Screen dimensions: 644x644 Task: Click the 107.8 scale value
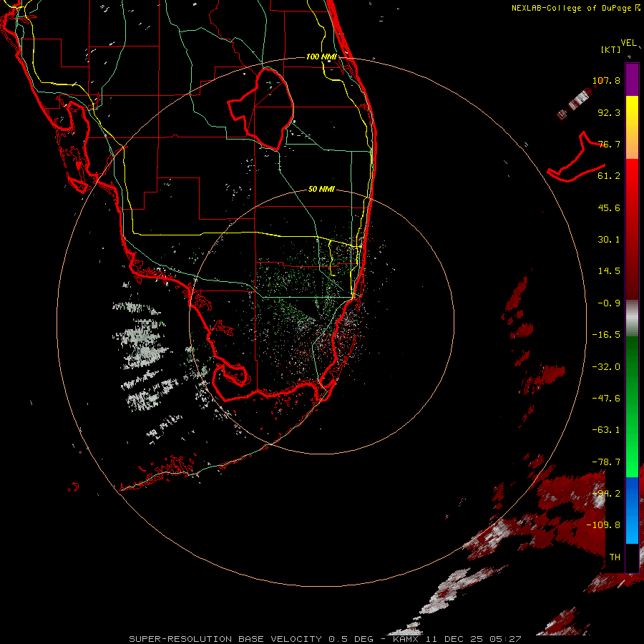pyautogui.click(x=606, y=80)
